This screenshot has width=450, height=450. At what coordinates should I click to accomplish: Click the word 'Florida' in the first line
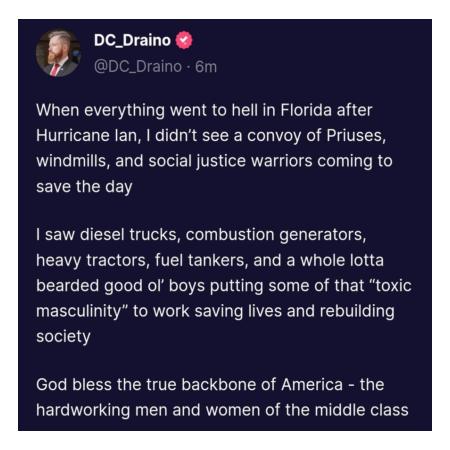pos(306,110)
